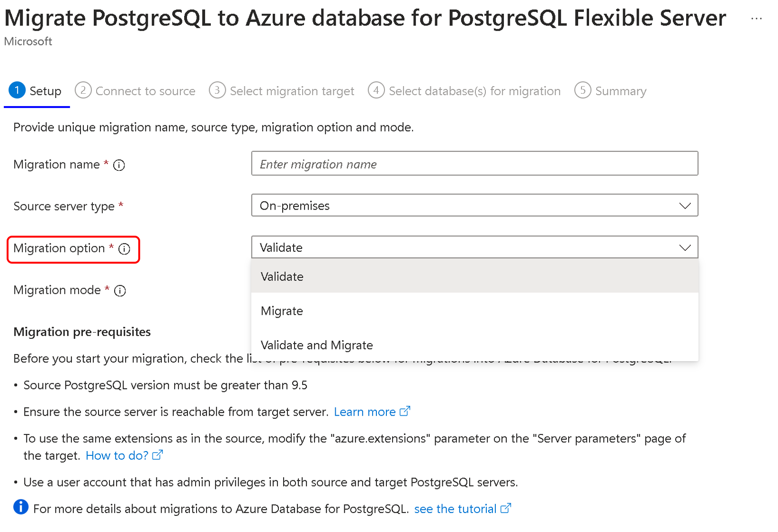
Task: Click the blue information icon near tutorial note
Action: (x=21, y=507)
